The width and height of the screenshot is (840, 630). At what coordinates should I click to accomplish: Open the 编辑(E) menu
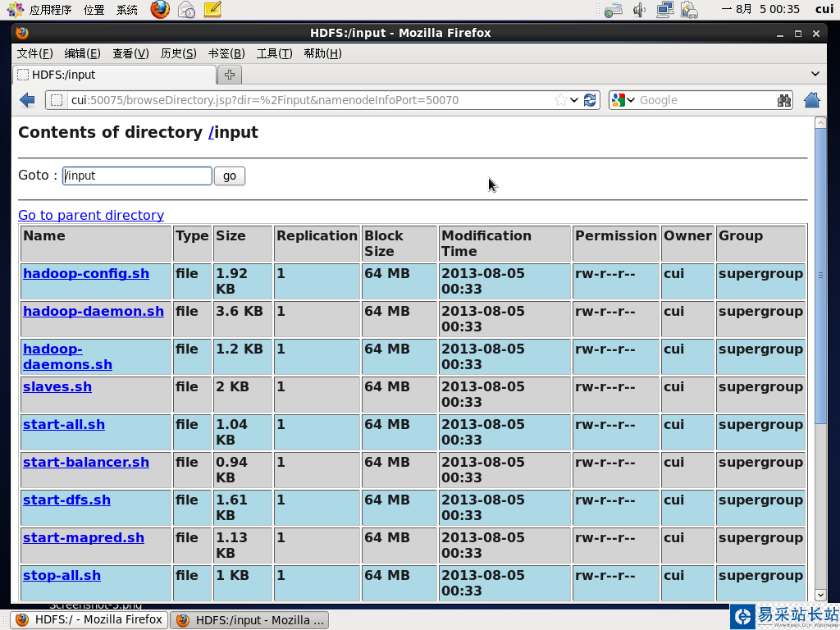tap(83, 53)
